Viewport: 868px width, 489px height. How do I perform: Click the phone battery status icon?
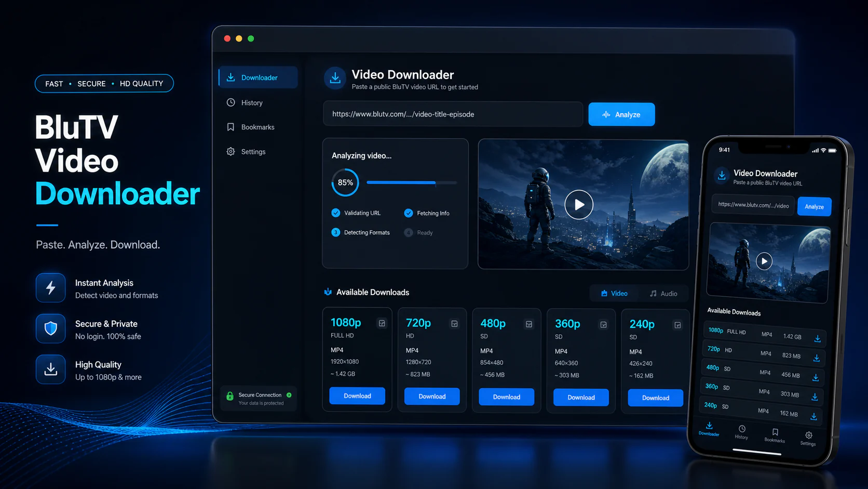[x=832, y=150]
